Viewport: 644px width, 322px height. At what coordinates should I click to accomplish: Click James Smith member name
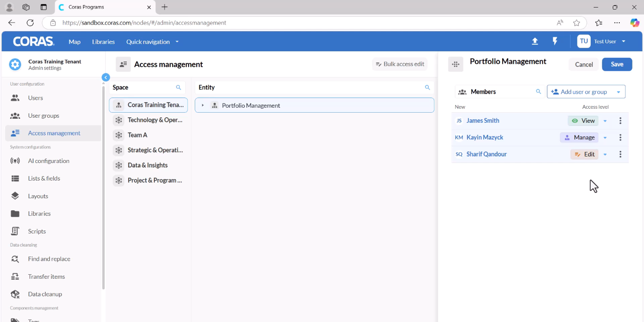(x=482, y=121)
